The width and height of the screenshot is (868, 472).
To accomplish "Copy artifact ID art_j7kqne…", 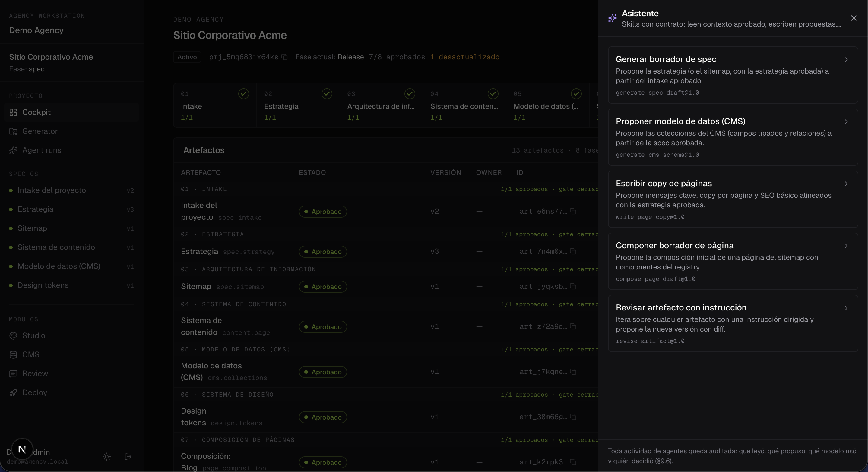I will pos(573,372).
